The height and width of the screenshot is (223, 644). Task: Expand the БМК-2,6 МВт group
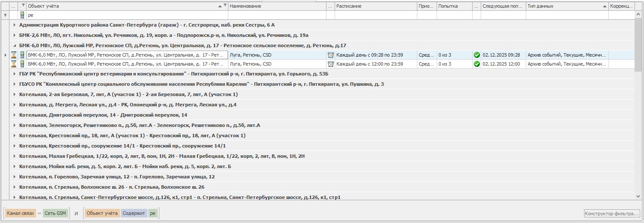15,35
